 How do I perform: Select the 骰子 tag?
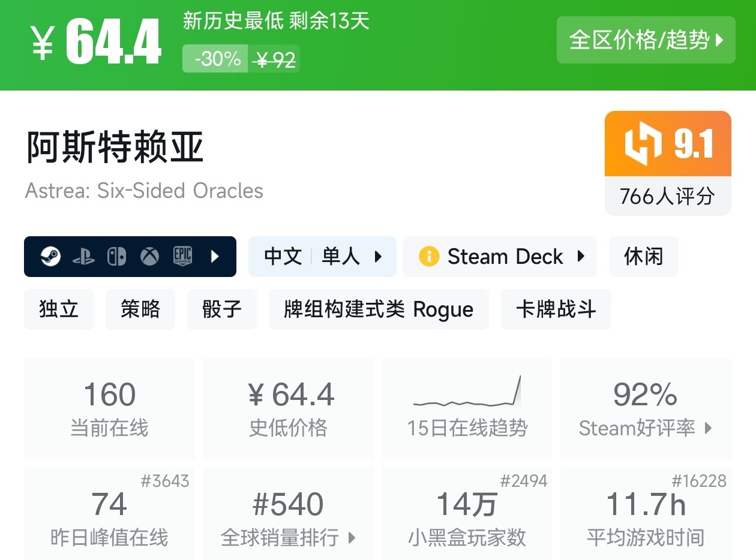(x=222, y=309)
